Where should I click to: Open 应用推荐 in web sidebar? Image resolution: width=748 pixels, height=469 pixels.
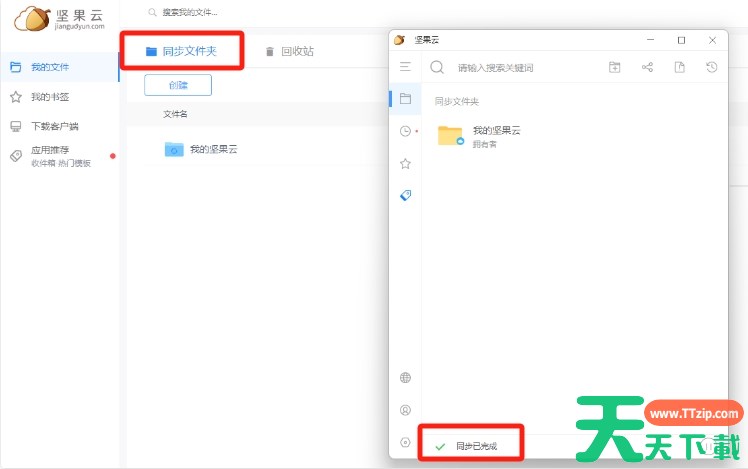click(50, 150)
